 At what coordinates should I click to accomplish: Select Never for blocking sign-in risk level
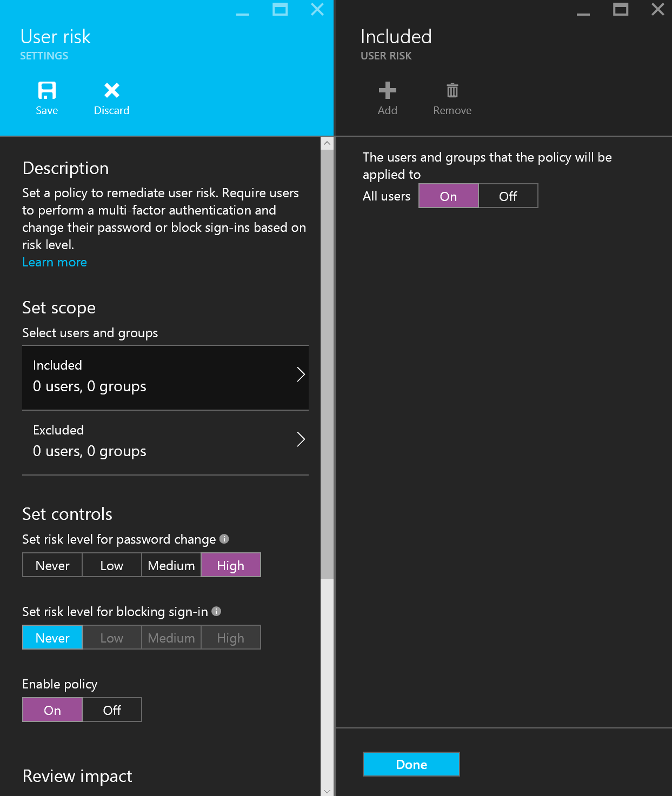click(52, 638)
